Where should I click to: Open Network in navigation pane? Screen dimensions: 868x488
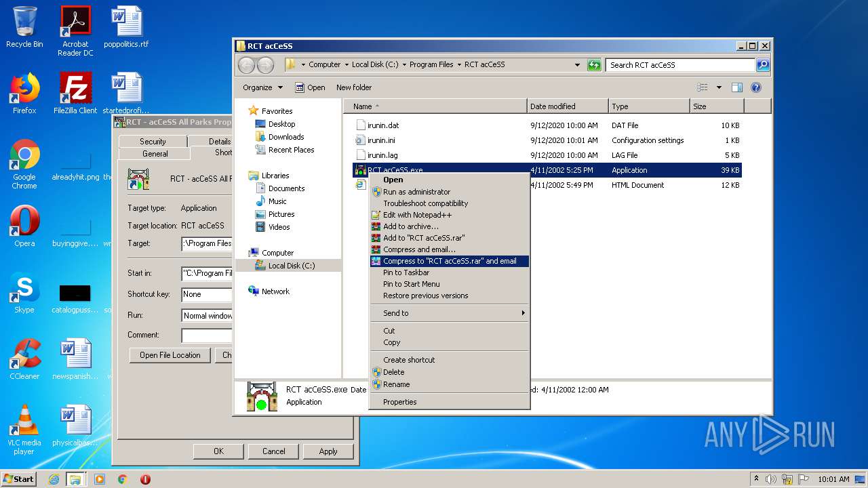(x=275, y=291)
